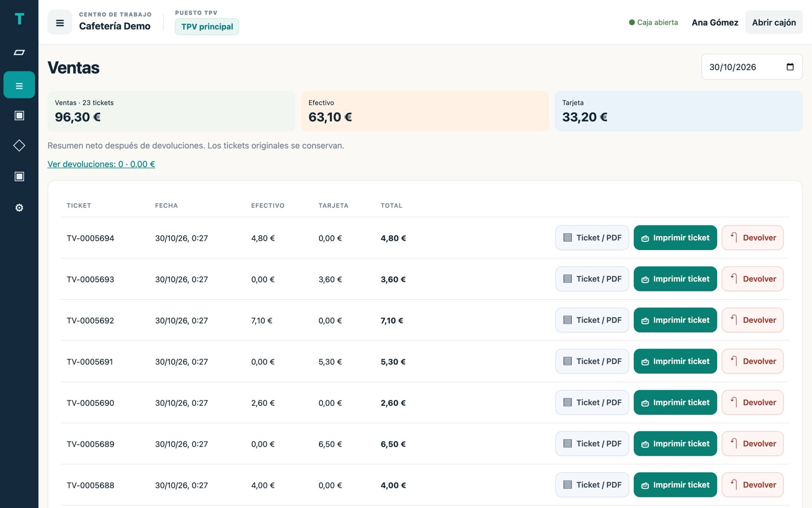The image size is (812, 508).
Task: Click Devolver for ticket TV-0005692
Action: (x=753, y=320)
